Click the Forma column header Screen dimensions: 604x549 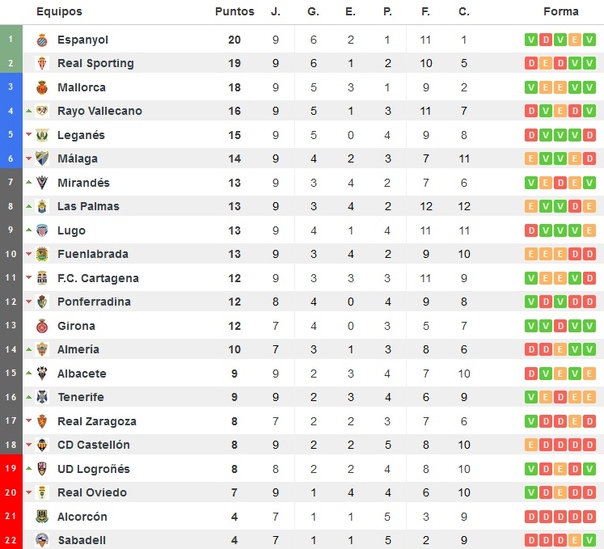point(561,12)
